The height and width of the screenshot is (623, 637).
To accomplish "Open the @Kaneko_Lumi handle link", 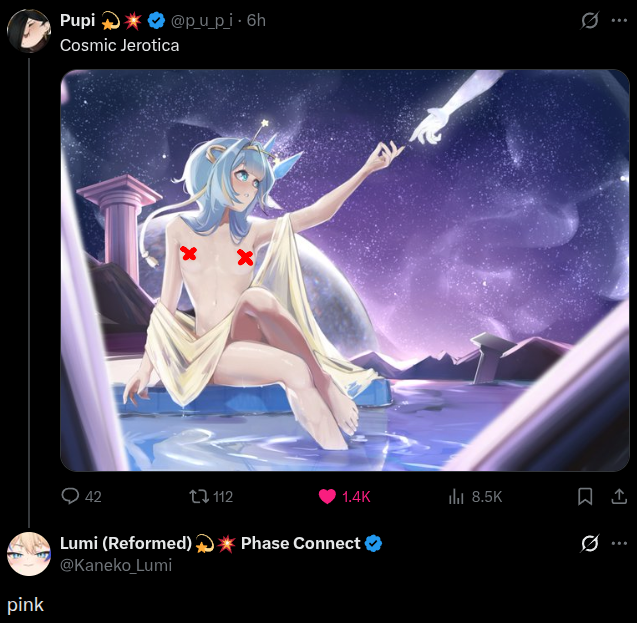I will 116,565.
